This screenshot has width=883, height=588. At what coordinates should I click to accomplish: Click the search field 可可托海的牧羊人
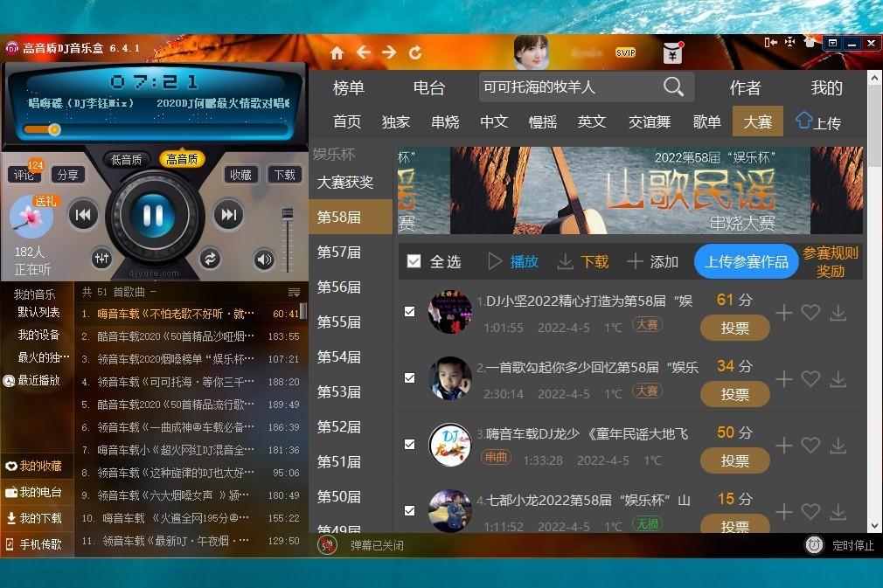571,86
